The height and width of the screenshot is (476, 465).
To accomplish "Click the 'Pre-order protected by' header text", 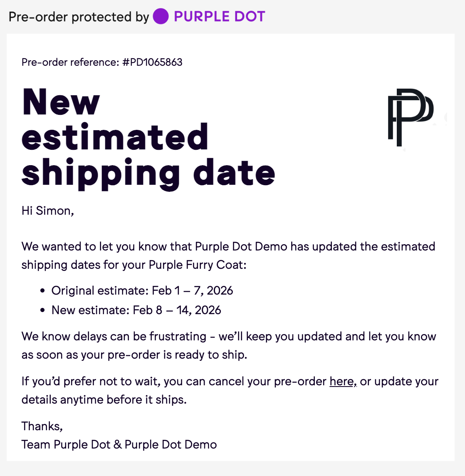I will coord(79,17).
